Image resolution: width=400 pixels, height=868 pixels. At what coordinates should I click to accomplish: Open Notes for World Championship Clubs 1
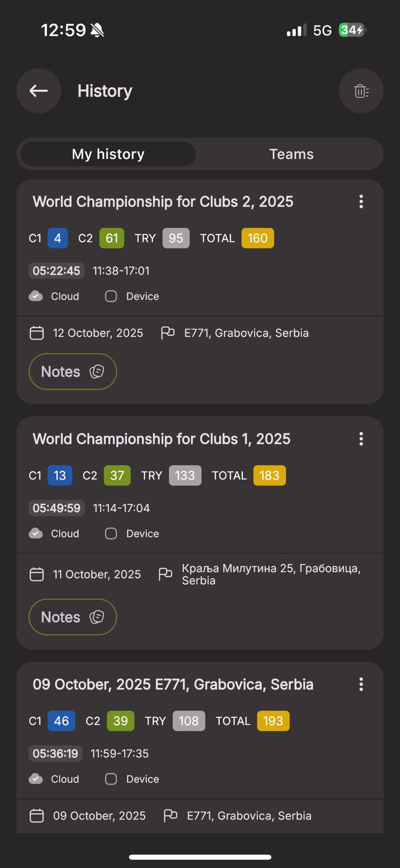73,617
